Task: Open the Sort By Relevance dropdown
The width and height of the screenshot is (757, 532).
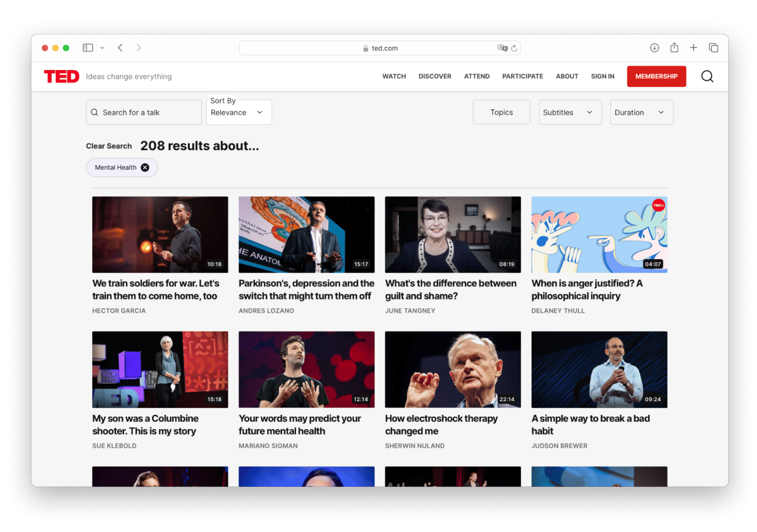Action: (239, 112)
